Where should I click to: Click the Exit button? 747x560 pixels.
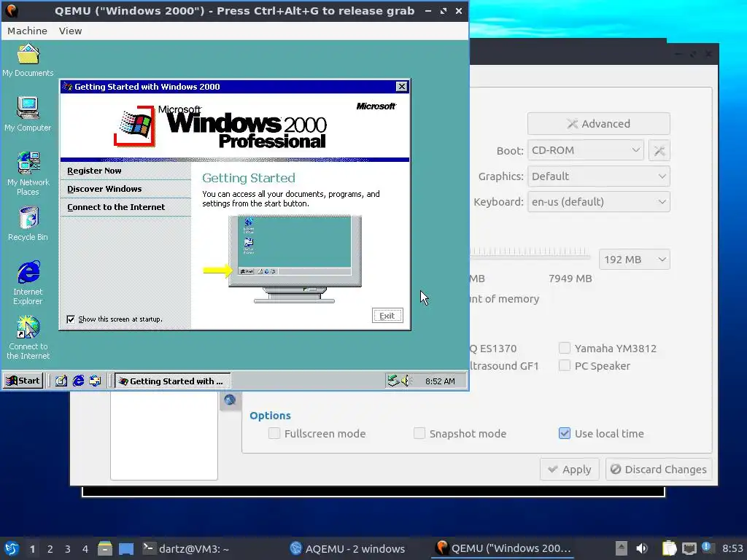click(x=387, y=315)
